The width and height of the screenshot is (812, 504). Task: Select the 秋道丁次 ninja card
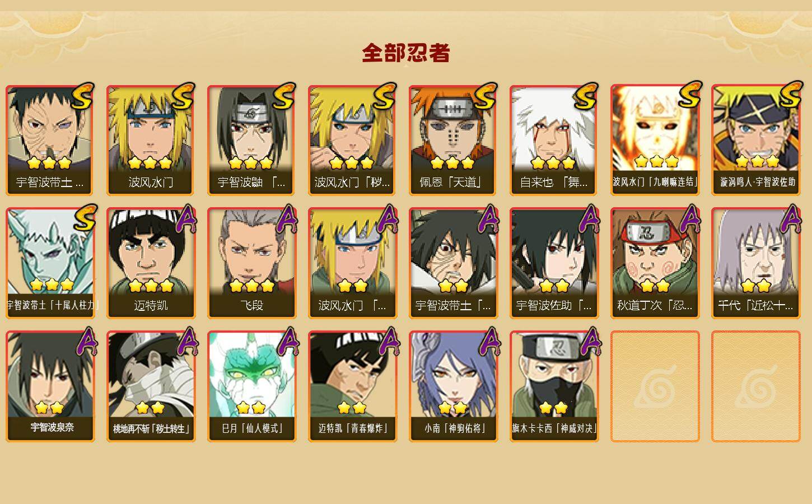click(655, 263)
